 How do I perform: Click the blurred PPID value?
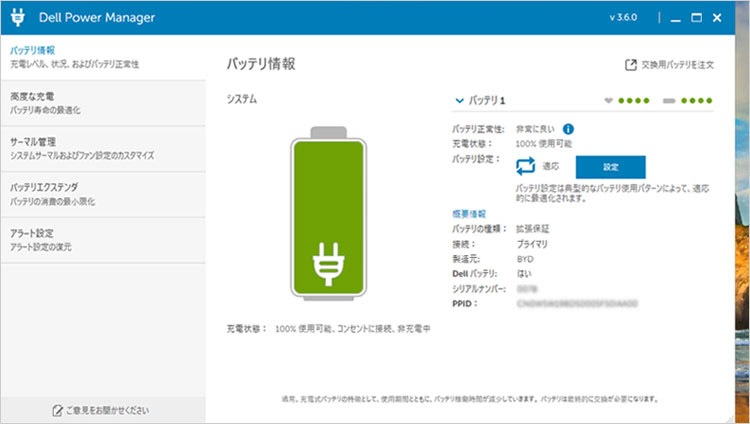click(x=577, y=303)
